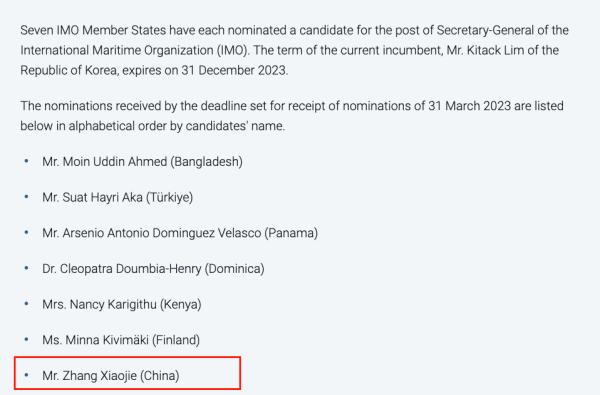Screen dimensions: 600x395
Task: Select the Mr. Suat Hayri Aka (Türkiye) entry
Action: pos(117,198)
